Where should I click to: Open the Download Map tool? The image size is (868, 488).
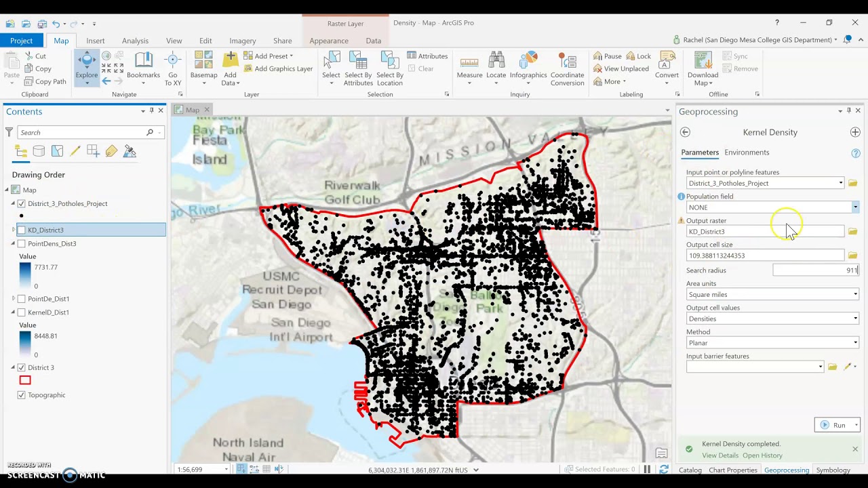coord(703,68)
